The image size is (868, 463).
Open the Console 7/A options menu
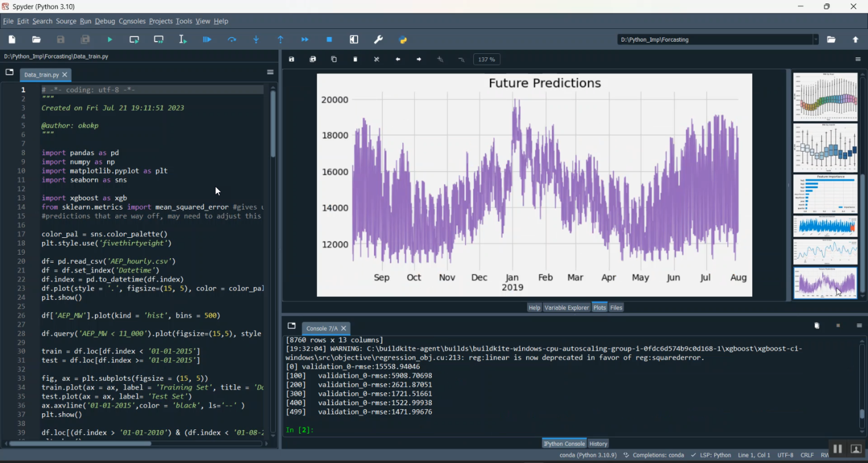pyautogui.click(x=859, y=325)
